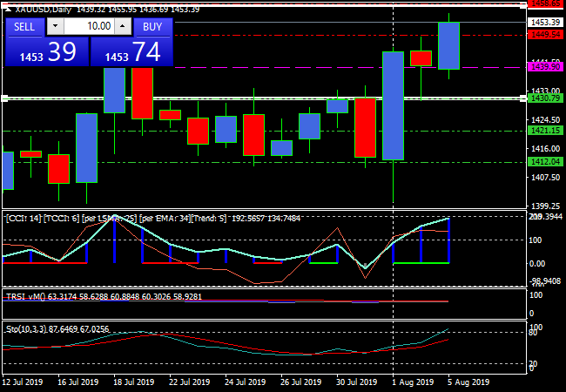Viewport: 566px width, 392px height.
Task: Select the green 1412.04 price level label
Action: 545,162
